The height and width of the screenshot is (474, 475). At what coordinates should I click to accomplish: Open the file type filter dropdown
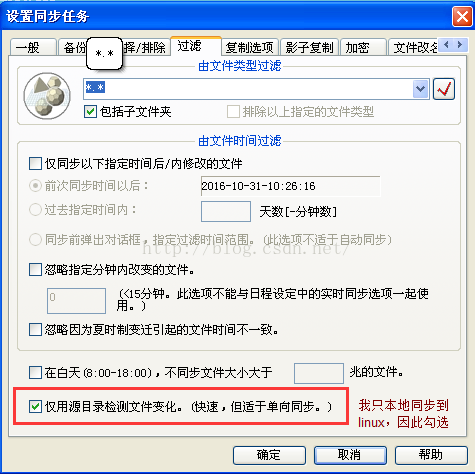pyautogui.click(x=420, y=89)
